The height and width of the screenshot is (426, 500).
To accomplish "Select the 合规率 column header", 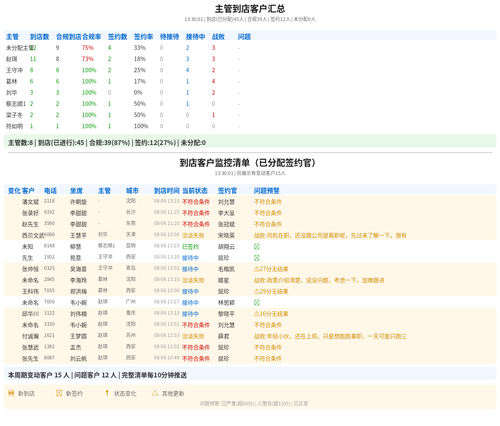I will point(91,37).
